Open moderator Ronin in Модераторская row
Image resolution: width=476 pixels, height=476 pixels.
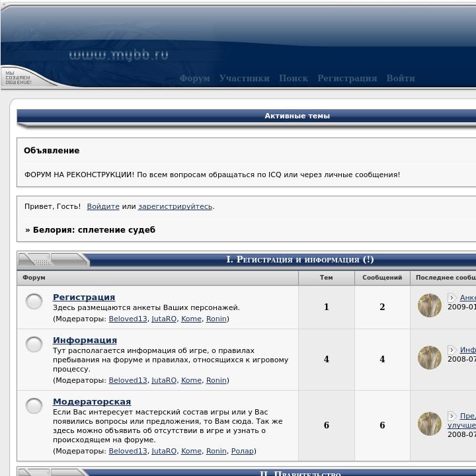[216, 451]
